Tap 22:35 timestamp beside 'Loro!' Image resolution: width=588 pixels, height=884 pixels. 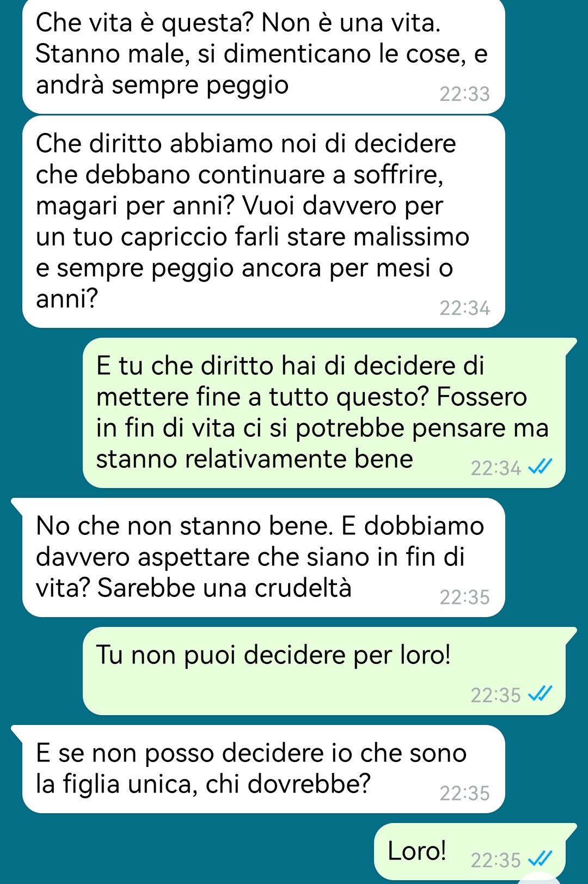[x=495, y=860]
